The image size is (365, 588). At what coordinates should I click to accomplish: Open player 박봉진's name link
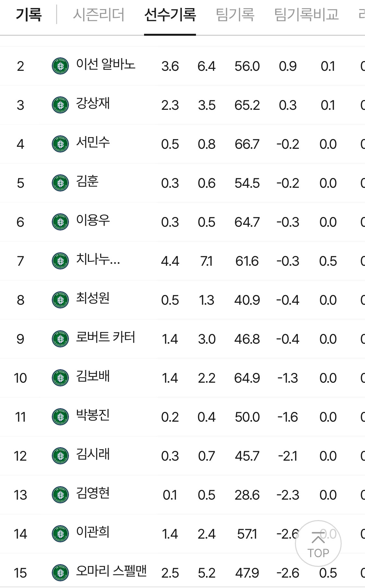93,415
